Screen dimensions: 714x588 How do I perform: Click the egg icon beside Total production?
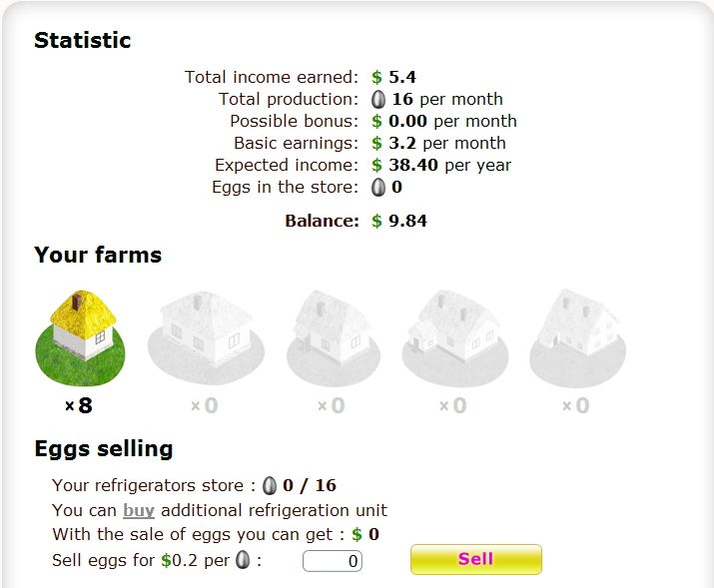point(377,99)
